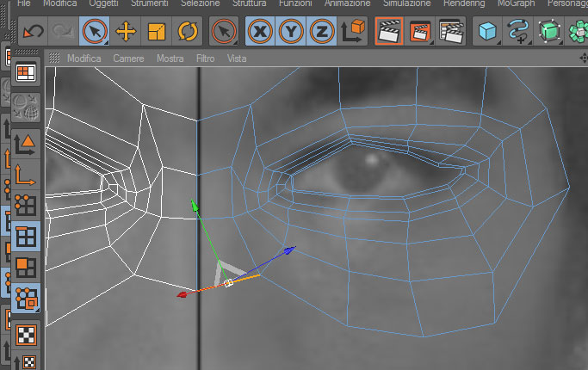
Task: Click the recent tool cursor icon
Action: pos(224,31)
